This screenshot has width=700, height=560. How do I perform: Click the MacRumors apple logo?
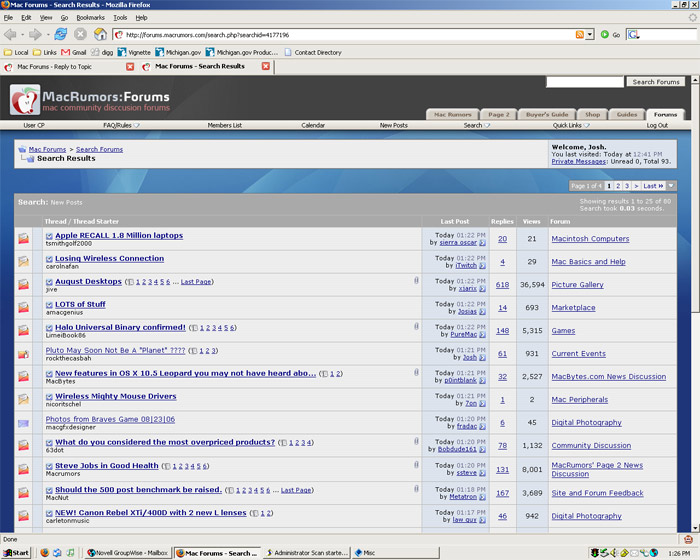(25, 100)
